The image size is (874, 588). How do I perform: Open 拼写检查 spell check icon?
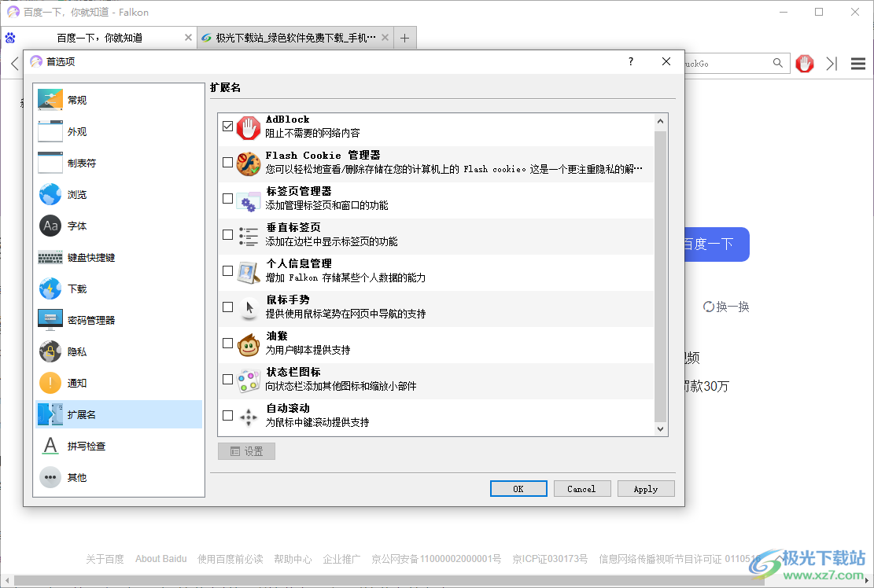(50, 446)
